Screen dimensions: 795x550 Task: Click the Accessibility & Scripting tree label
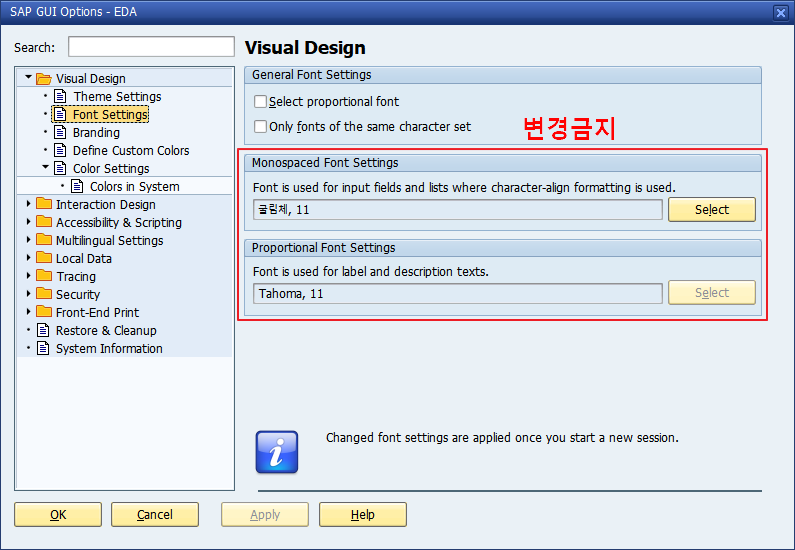click(119, 223)
